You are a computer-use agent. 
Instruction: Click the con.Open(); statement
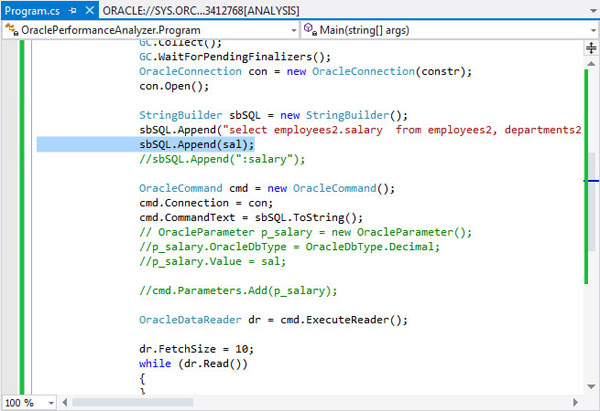coord(174,86)
